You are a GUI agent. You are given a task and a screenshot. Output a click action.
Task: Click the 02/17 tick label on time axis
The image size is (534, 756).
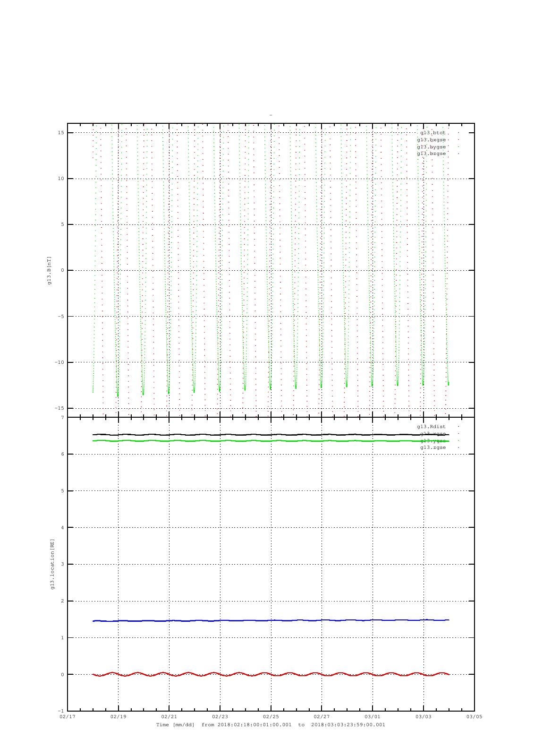68,717
